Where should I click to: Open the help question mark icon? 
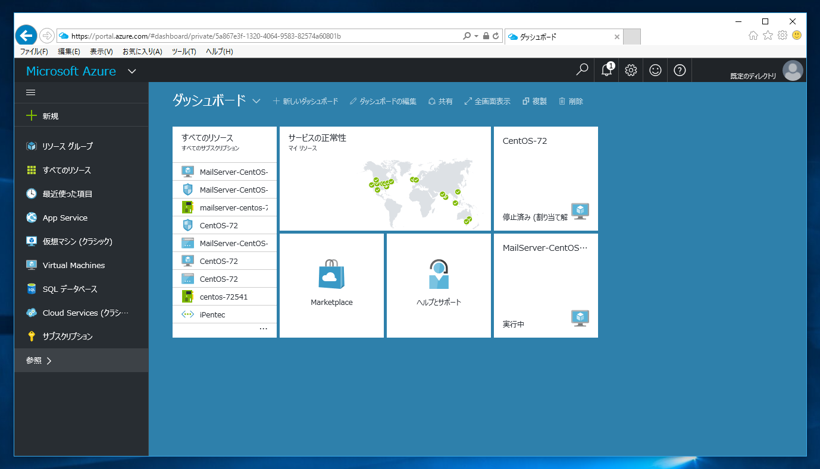point(679,70)
